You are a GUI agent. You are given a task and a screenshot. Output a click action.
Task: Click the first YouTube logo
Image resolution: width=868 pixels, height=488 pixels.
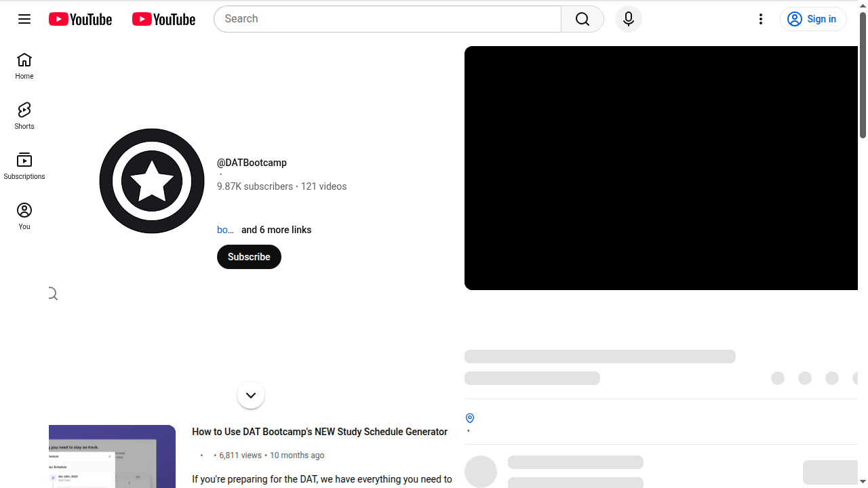click(80, 19)
